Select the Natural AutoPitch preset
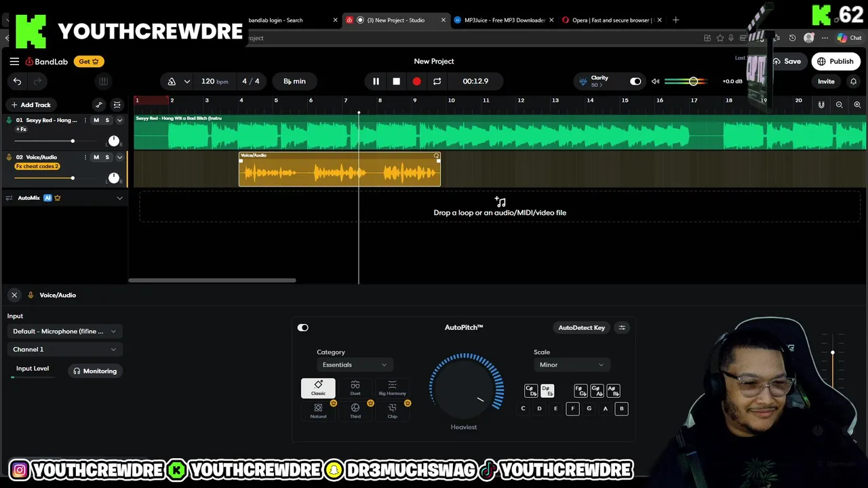 [318, 411]
